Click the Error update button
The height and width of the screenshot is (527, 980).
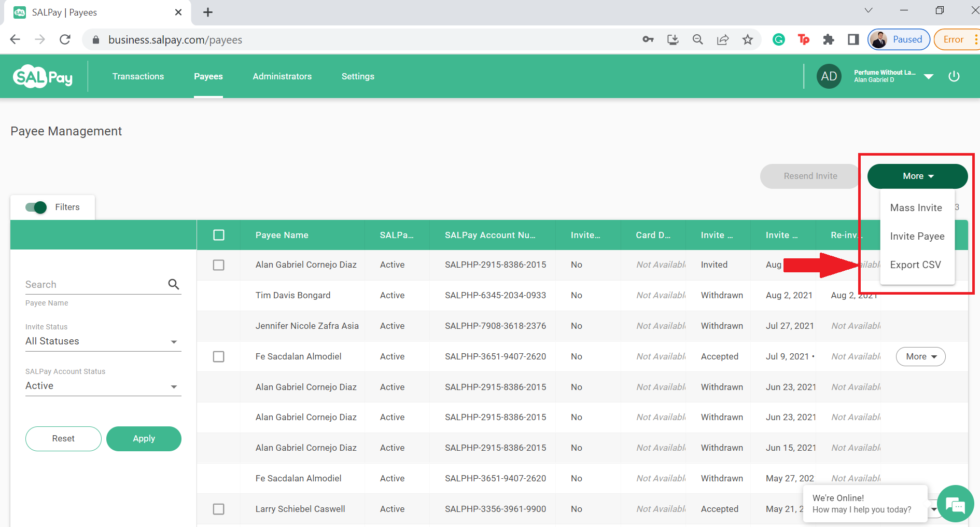pyautogui.click(x=956, y=39)
